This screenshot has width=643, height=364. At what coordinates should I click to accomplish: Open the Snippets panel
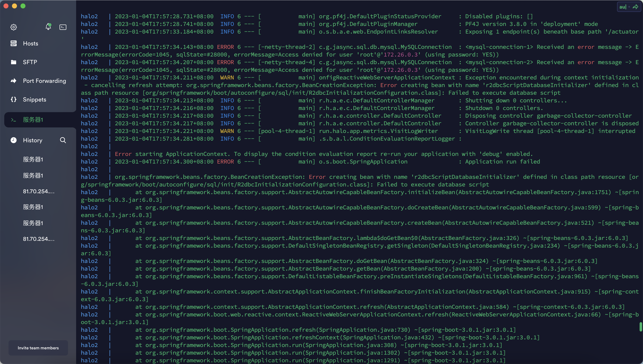coord(34,99)
